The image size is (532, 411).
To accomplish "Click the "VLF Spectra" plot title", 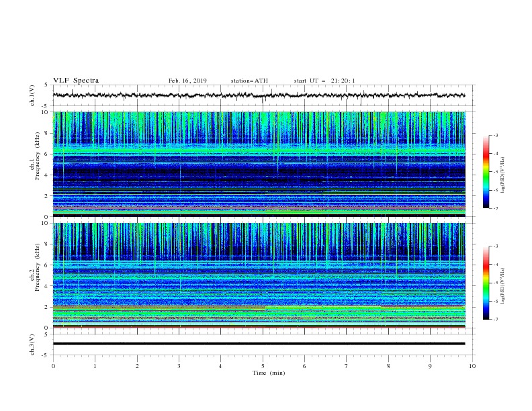I will [76, 81].
